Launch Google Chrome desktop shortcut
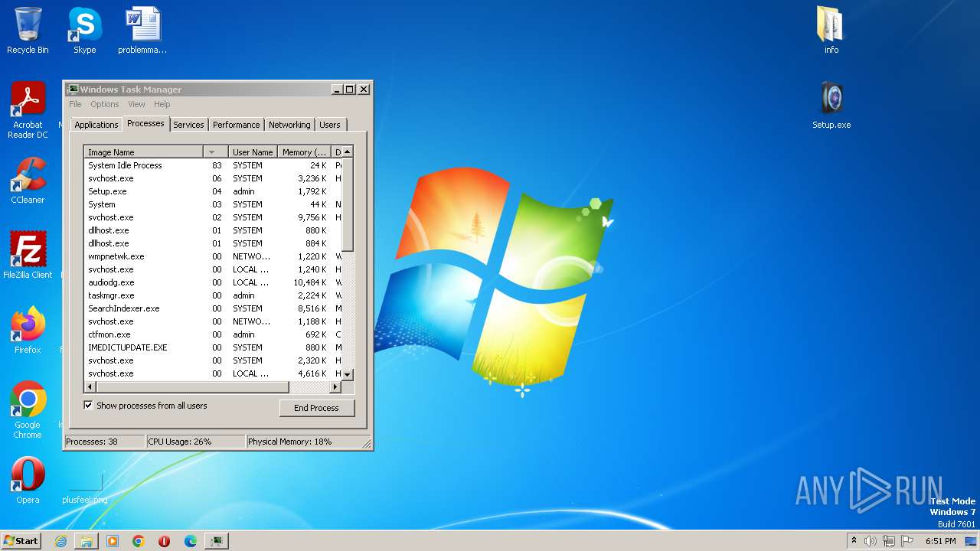Image resolution: width=980 pixels, height=551 pixels. pos(28,409)
